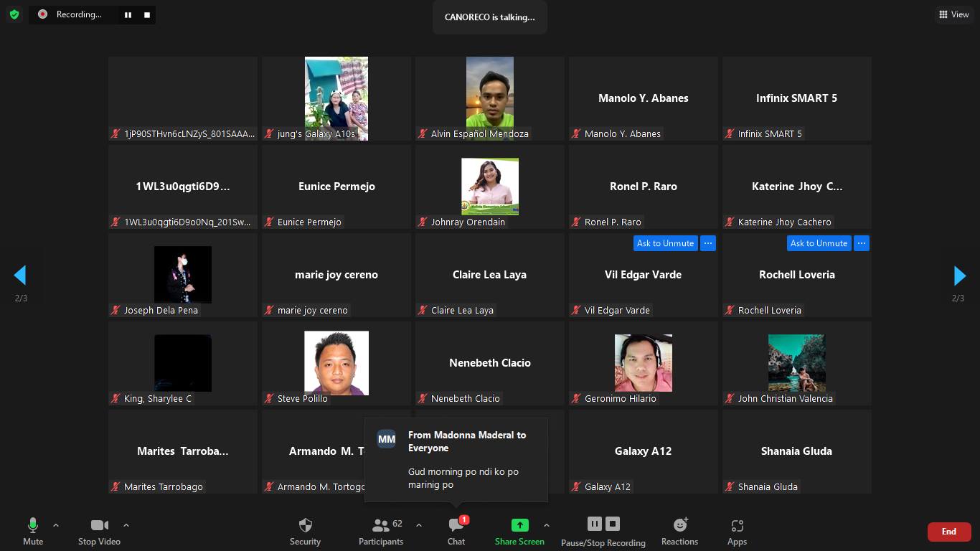The width and height of the screenshot is (980, 551).
Task: Open the Participants panel
Action: click(381, 532)
